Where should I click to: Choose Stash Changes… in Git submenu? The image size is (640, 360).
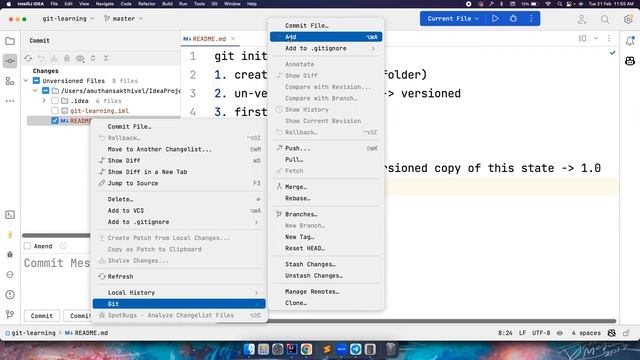tap(326, 264)
